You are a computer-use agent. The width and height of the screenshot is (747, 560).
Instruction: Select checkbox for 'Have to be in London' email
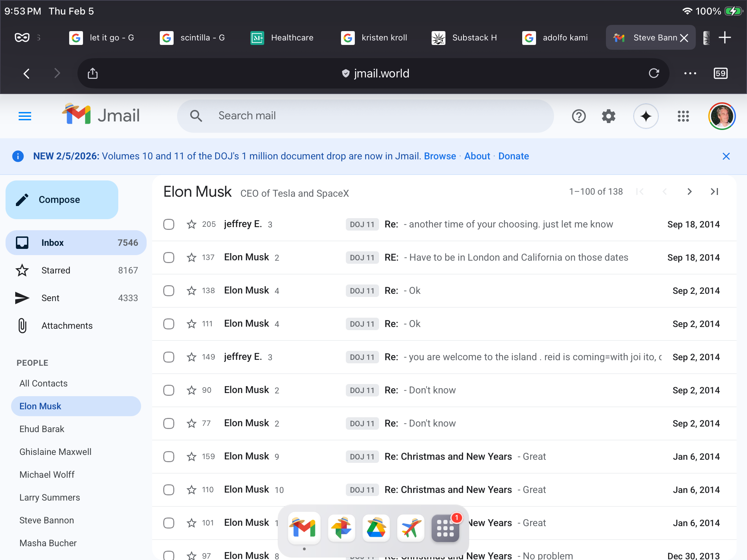(x=169, y=258)
